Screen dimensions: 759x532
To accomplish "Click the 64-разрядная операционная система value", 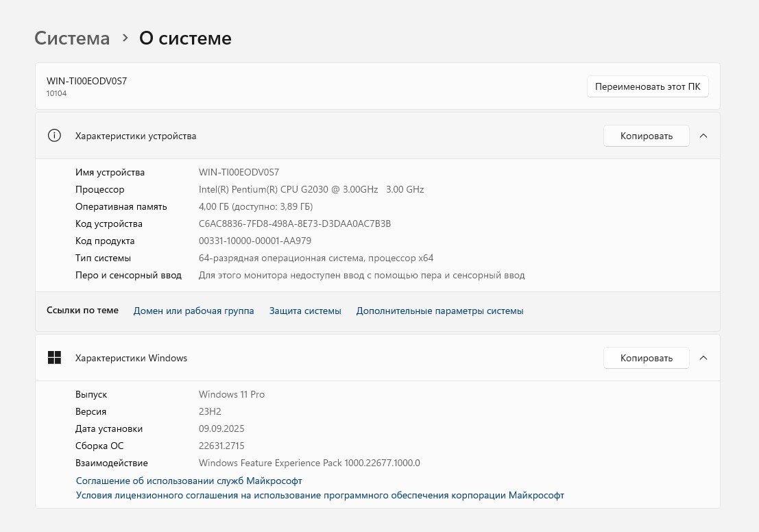I will pos(316,258).
